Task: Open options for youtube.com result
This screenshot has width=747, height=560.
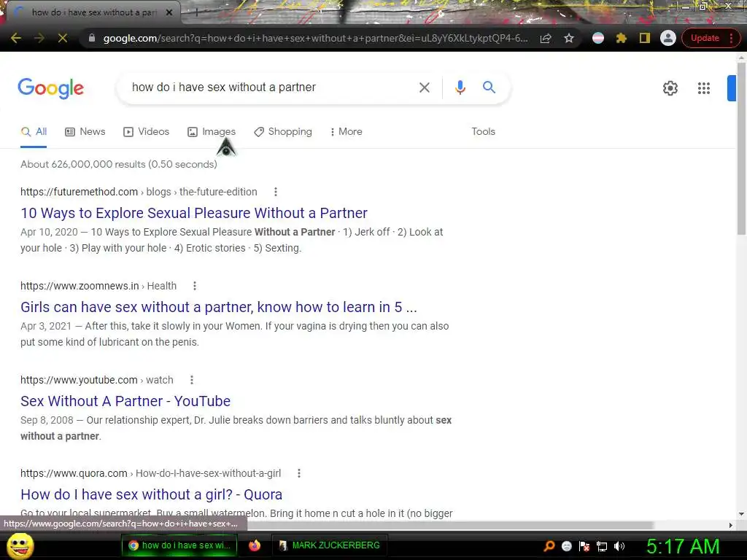Action: coord(192,380)
